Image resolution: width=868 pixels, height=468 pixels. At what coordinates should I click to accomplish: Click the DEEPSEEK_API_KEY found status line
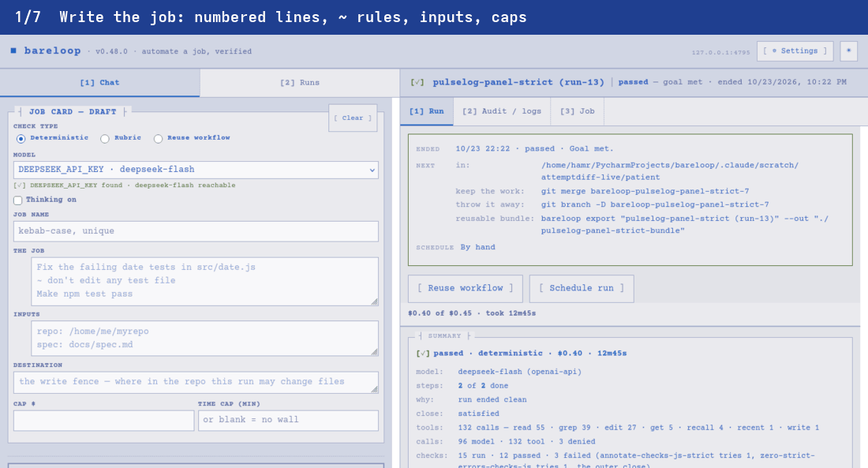click(125, 185)
